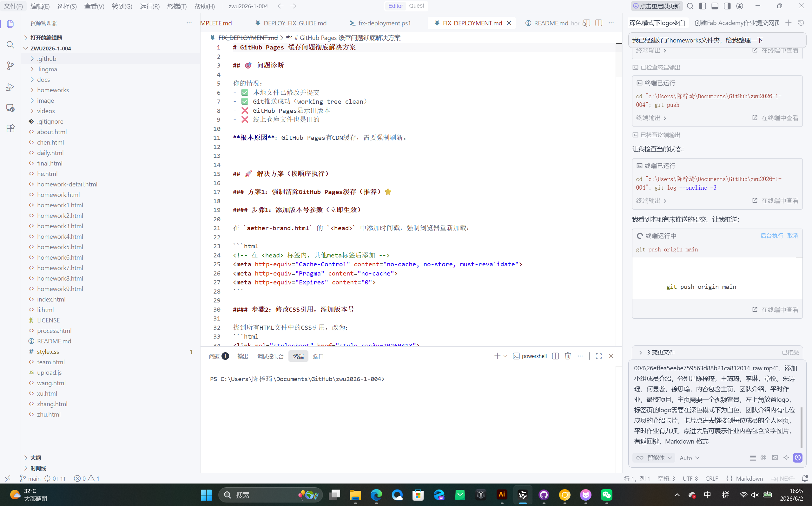The height and width of the screenshot is (506, 812).
Task: Click the editor minimap scrollbar
Action: [619, 60]
